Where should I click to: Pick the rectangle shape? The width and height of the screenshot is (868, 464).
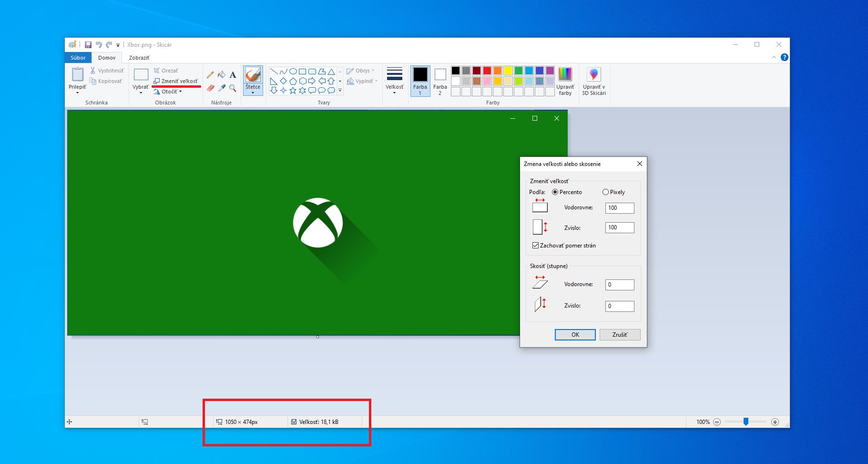click(x=302, y=72)
